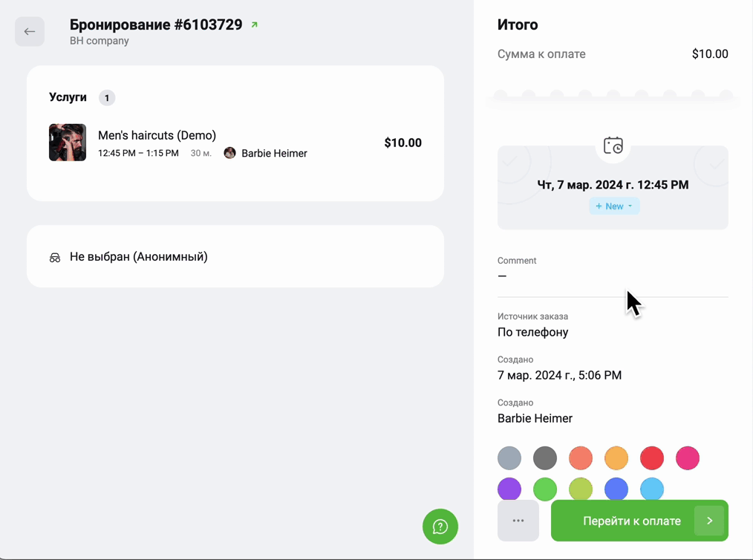This screenshot has width=753, height=560.
Task: Select the blue color swatch
Action: (x=616, y=489)
